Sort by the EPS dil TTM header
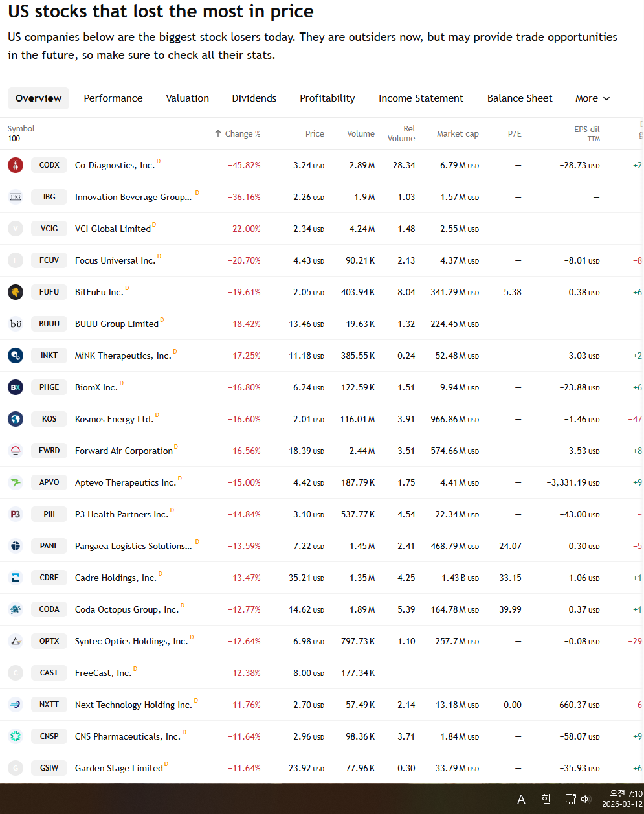The height and width of the screenshot is (814, 644). [587, 133]
